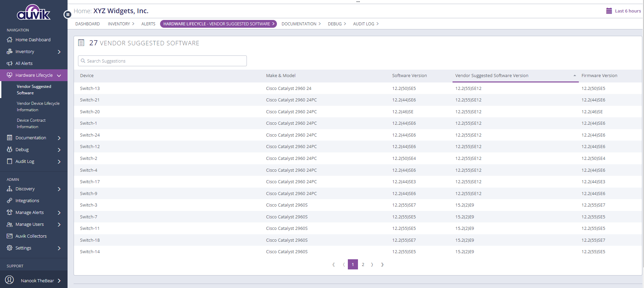The height and width of the screenshot is (288, 644).
Task: Click the Settings gear icon
Action: 9,248
